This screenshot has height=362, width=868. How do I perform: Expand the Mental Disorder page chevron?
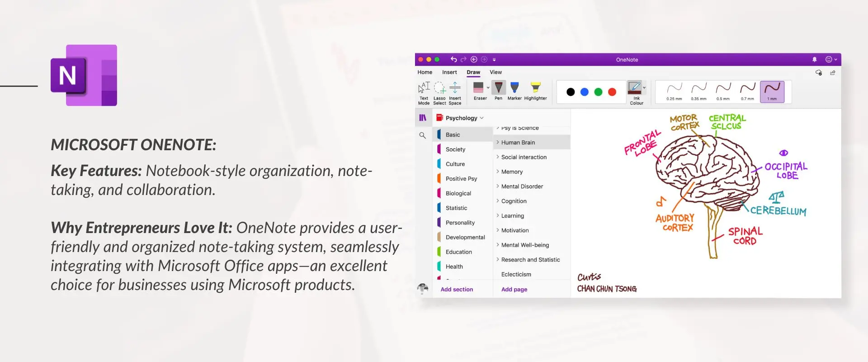coord(498,186)
